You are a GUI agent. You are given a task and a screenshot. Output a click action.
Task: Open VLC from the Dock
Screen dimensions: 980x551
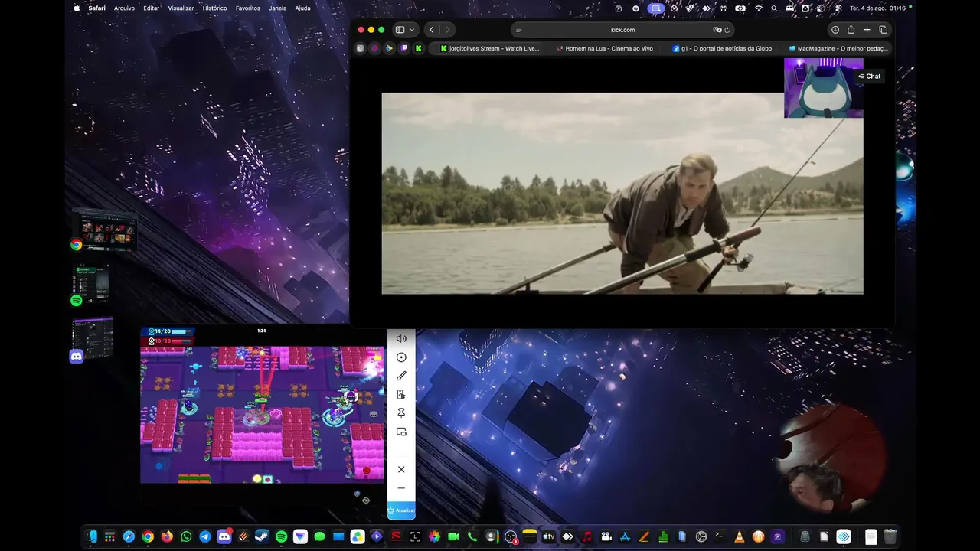(740, 537)
